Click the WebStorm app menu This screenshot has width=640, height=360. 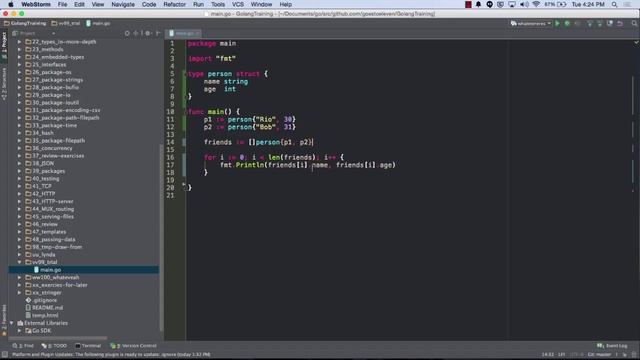pos(36,4)
